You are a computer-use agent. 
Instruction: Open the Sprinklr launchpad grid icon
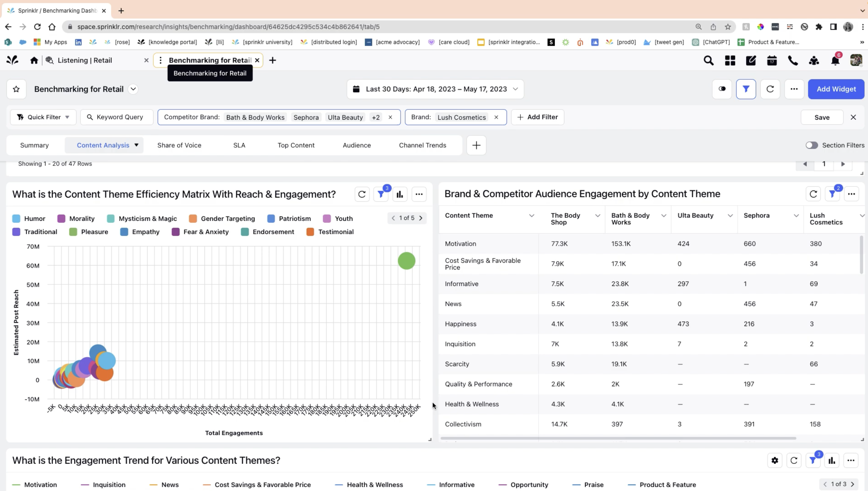point(730,60)
